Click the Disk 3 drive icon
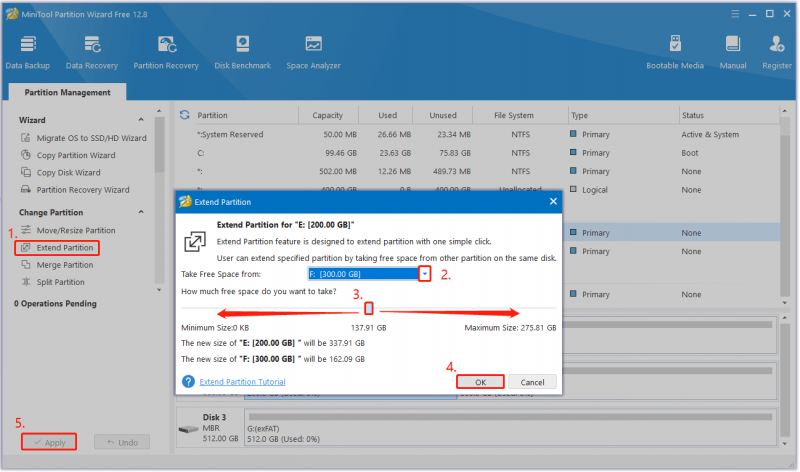 click(x=188, y=429)
